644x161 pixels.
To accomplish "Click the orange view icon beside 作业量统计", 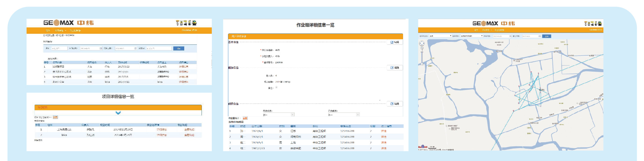I will [245, 118].
